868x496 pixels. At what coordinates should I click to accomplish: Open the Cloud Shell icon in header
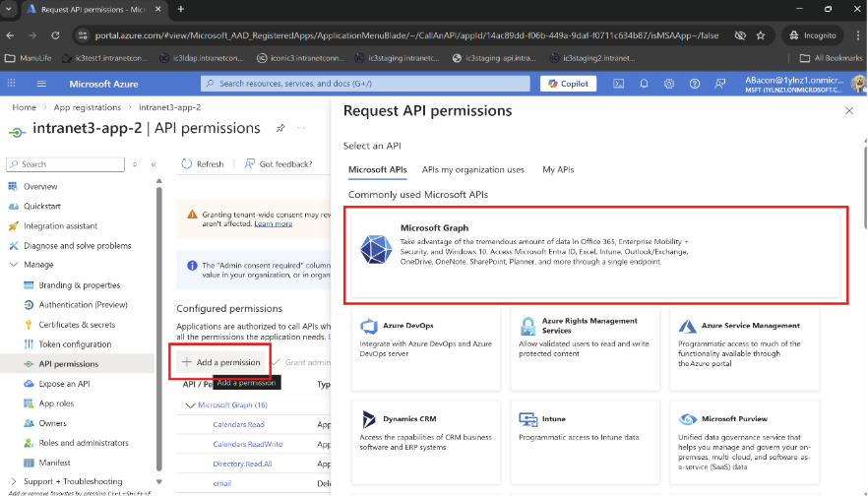coord(619,84)
